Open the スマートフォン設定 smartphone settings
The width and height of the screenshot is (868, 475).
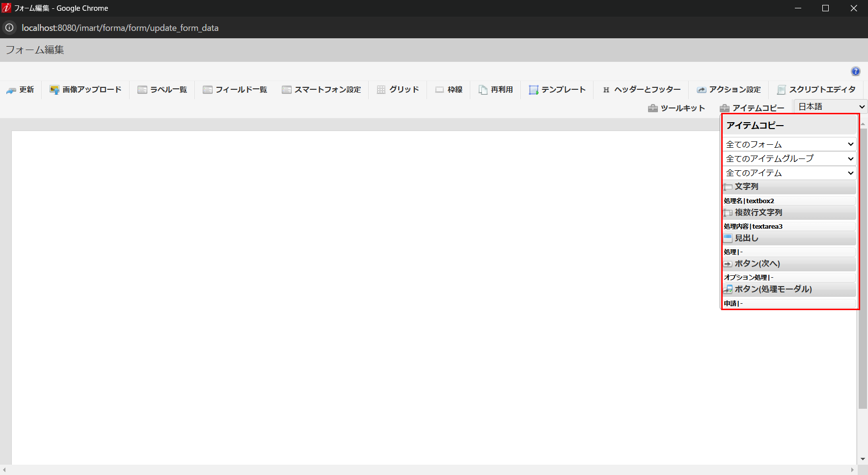click(x=322, y=89)
